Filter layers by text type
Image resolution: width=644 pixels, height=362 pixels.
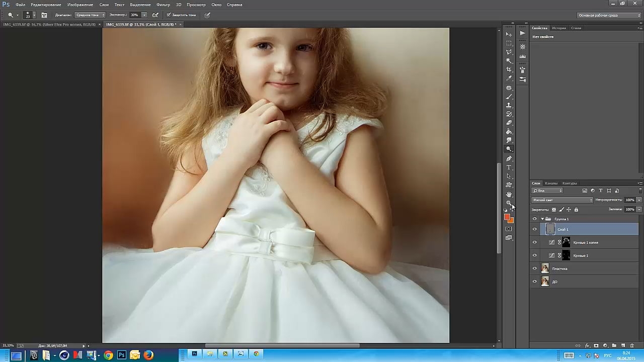point(601,191)
